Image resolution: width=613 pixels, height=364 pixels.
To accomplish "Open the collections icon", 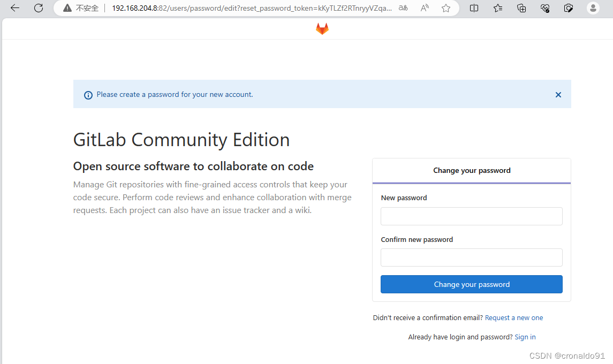I will pyautogui.click(x=521, y=8).
